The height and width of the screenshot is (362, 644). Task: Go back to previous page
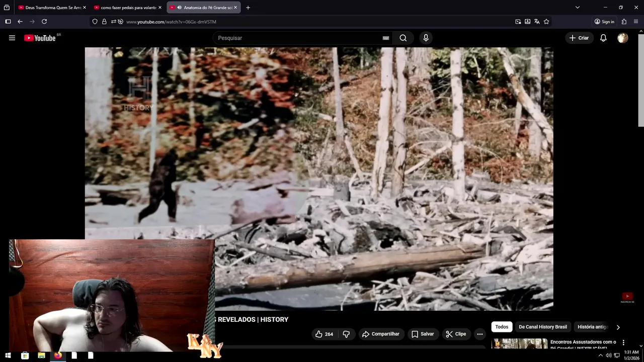coord(20,22)
